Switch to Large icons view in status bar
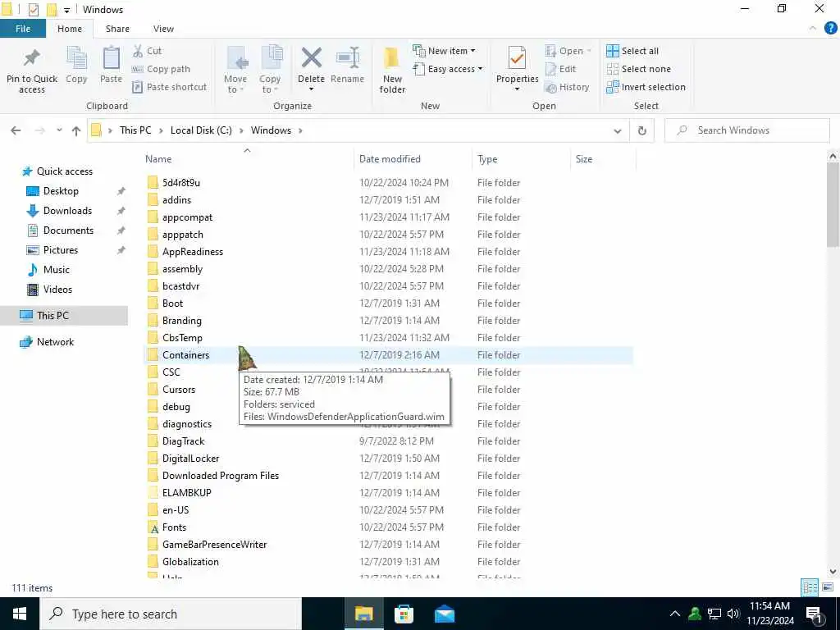The height and width of the screenshot is (630, 840). pos(827,587)
